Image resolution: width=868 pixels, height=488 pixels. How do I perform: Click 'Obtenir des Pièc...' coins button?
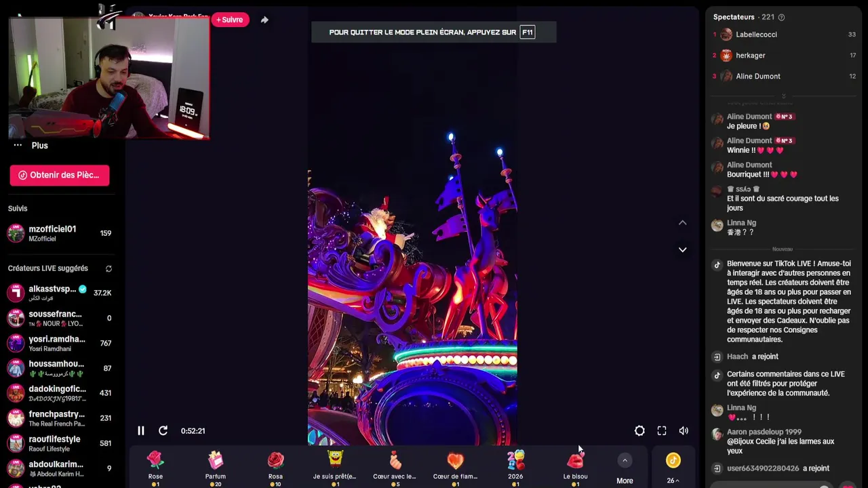tap(60, 175)
